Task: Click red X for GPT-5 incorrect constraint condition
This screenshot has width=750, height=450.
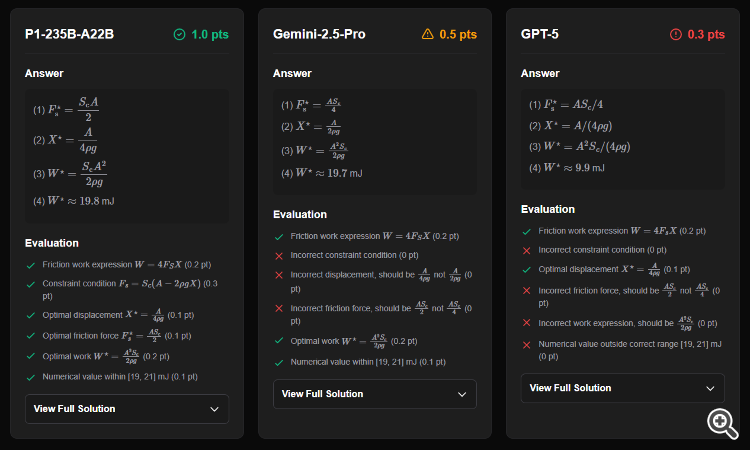Action: 527,248
